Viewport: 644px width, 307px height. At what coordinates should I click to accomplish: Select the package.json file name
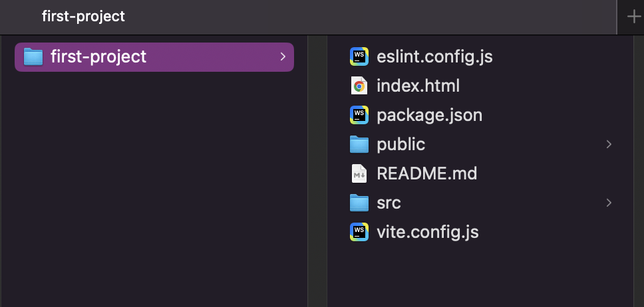[430, 116]
